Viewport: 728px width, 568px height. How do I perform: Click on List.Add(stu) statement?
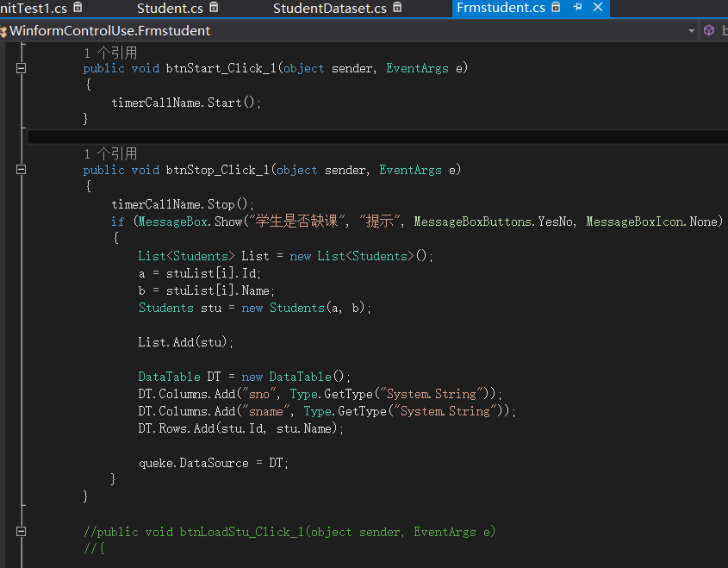click(x=186, y=342)
